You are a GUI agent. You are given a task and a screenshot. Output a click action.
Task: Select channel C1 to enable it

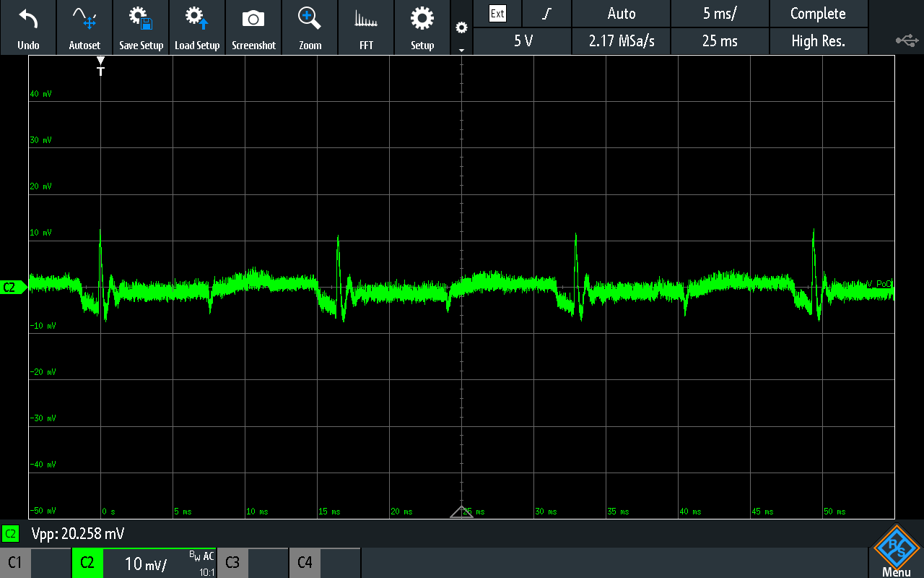tap(15, 562)
